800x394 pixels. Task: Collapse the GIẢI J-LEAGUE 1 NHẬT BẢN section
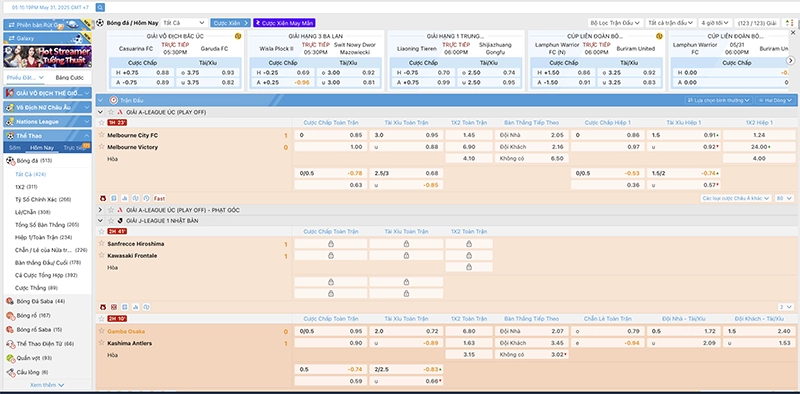coord(101,220)
